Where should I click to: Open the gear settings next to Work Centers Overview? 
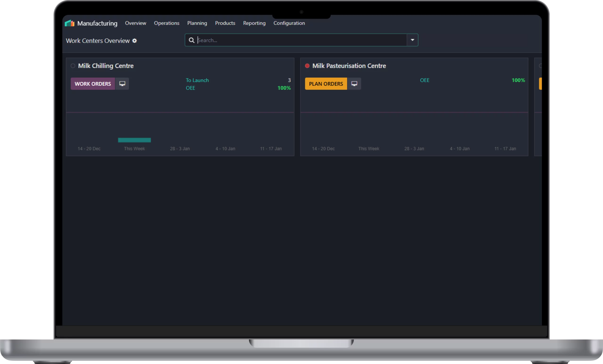pyautogui.click(x=134, y=40)
